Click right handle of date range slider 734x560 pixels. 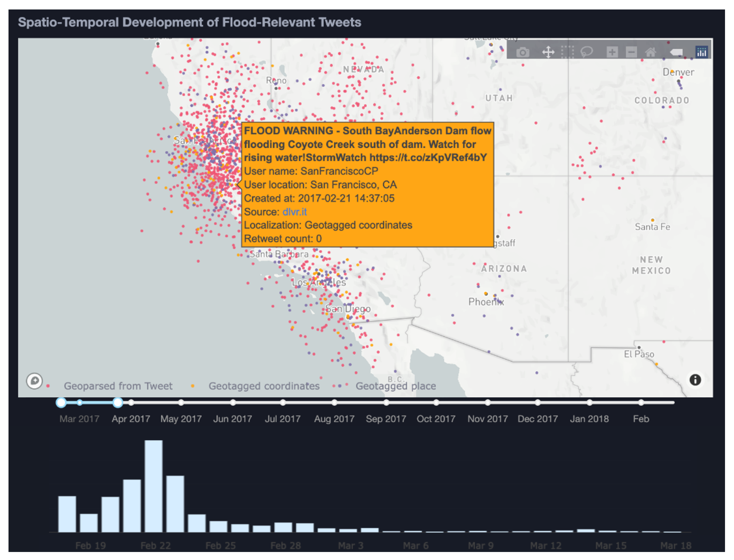tap(117, 403)
